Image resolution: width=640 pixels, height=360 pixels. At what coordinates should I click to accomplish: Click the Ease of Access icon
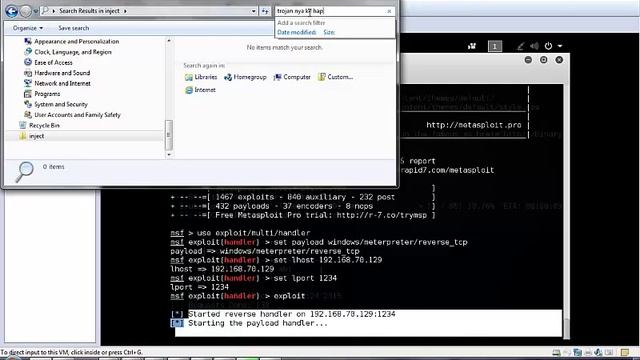[28, 62]
